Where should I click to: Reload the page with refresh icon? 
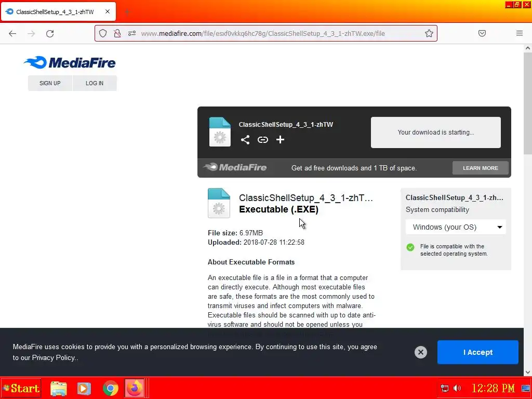(50, 33)
